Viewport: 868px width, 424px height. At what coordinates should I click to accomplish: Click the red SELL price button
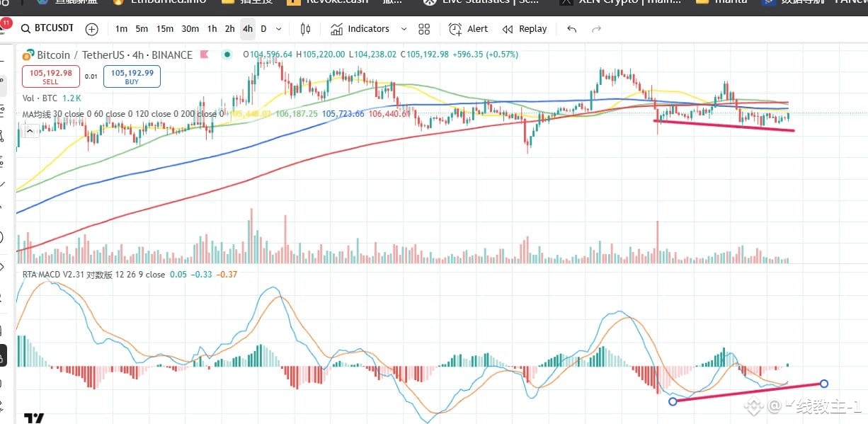(50, 76)
